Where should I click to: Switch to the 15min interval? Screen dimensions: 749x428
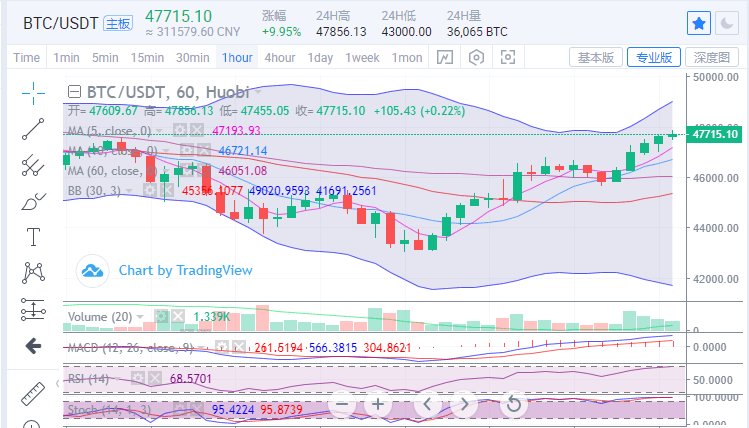pos(147,58)
